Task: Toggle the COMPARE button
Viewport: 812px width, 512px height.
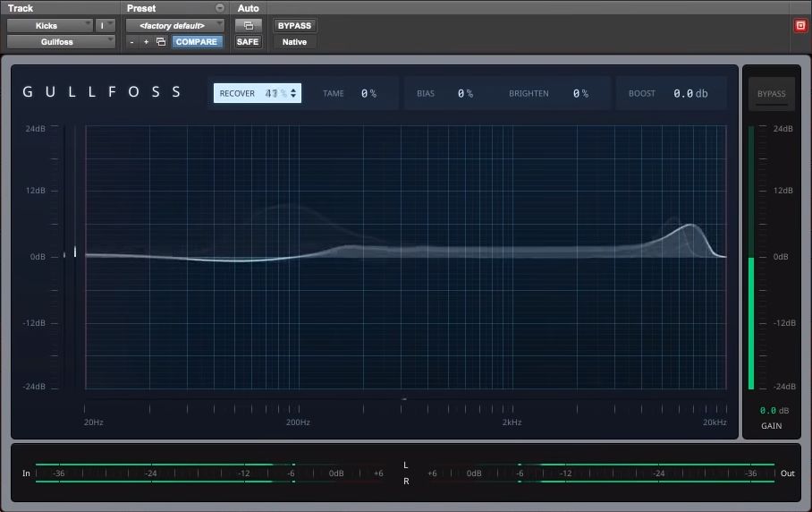Action: pos(197,42)
